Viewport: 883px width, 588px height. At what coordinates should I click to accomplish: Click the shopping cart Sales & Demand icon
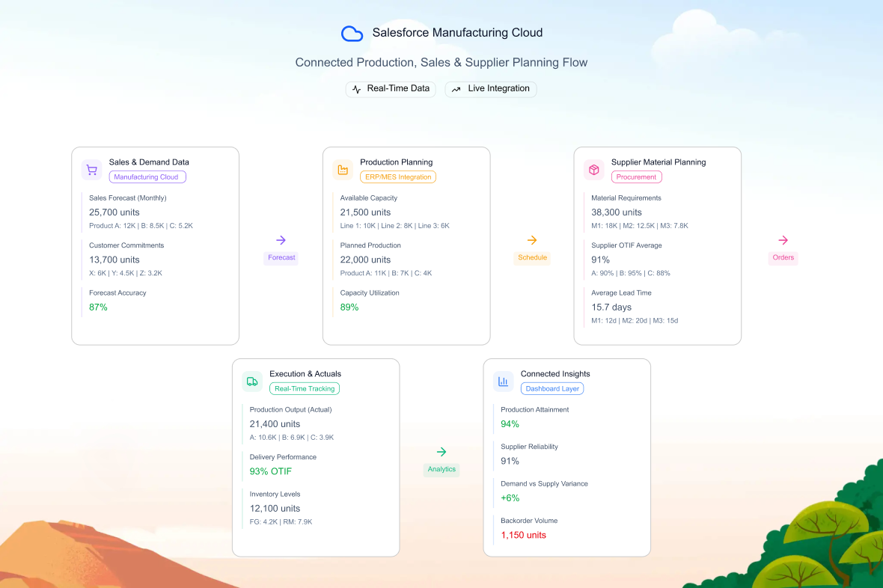pyautogui.click(x=91, y=170)
